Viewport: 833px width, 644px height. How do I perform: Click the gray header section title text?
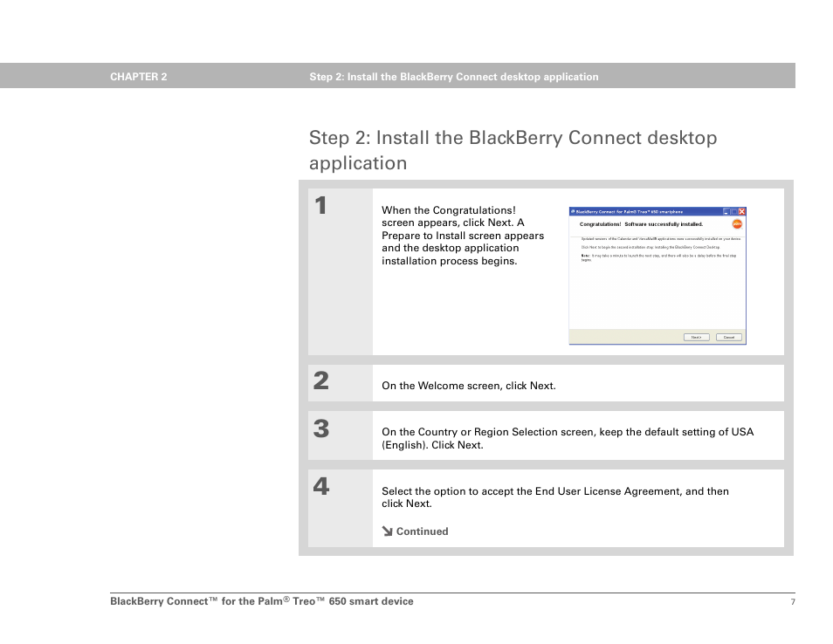454,77
